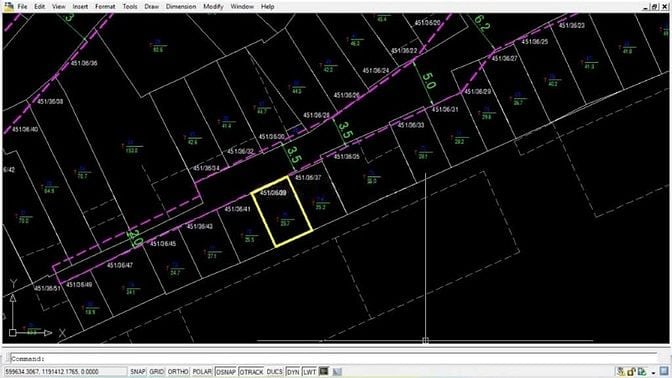Open the Insert menu
Screen dimensions: 672x378
(80, 6)
